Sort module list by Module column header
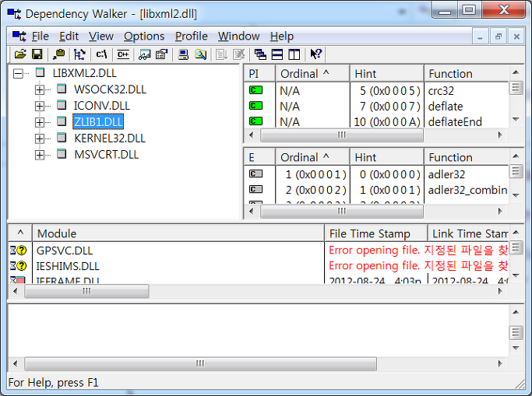 click(178, 233)
